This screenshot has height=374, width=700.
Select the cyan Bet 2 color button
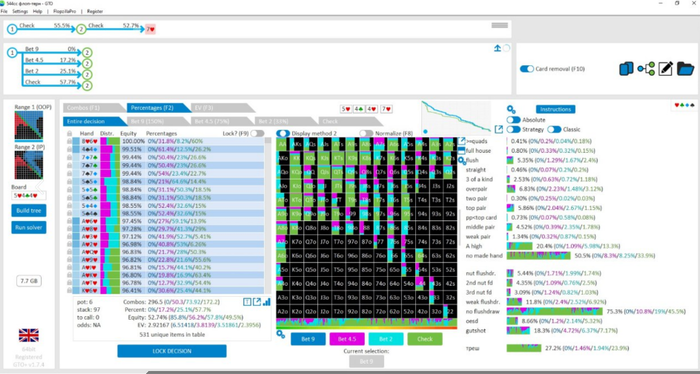386,339
